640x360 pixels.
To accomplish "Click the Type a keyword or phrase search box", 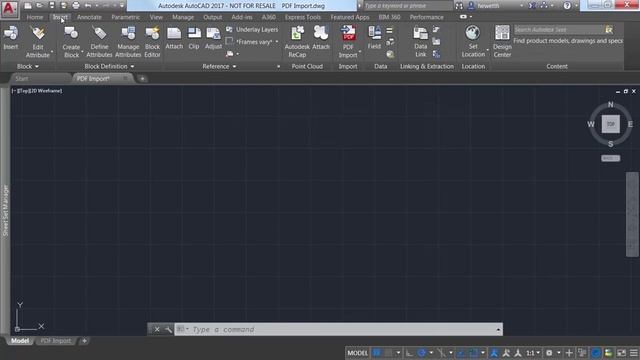I will pyautogui.click(x=408, y=6).
